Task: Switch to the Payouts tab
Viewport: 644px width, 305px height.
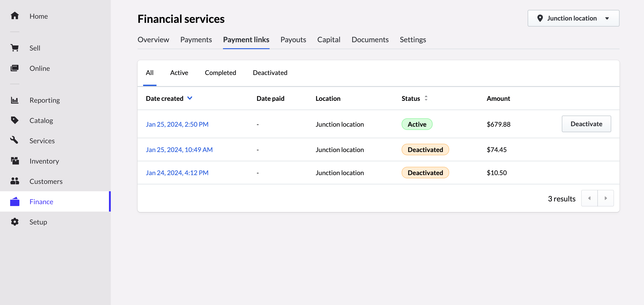Action: (293, 40)
